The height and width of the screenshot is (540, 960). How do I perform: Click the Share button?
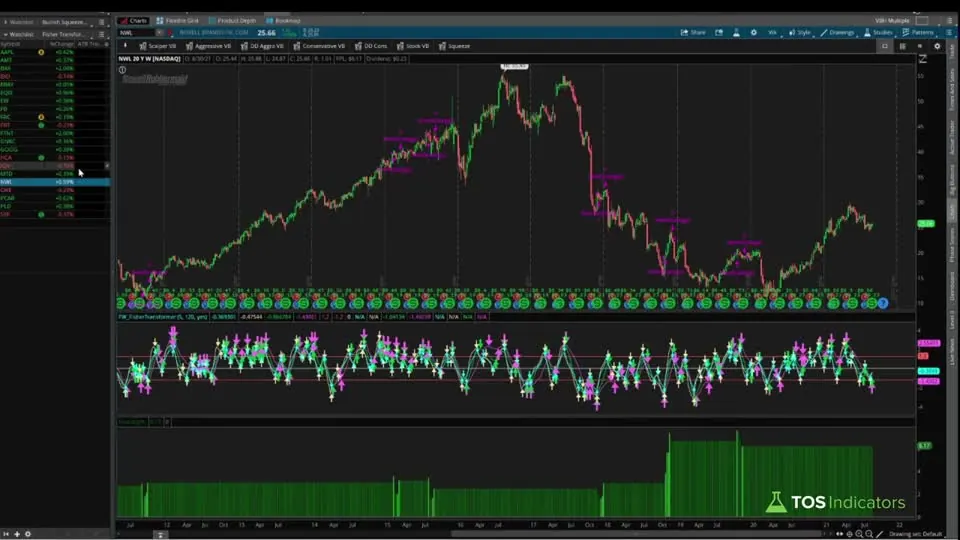coord(693,32)
